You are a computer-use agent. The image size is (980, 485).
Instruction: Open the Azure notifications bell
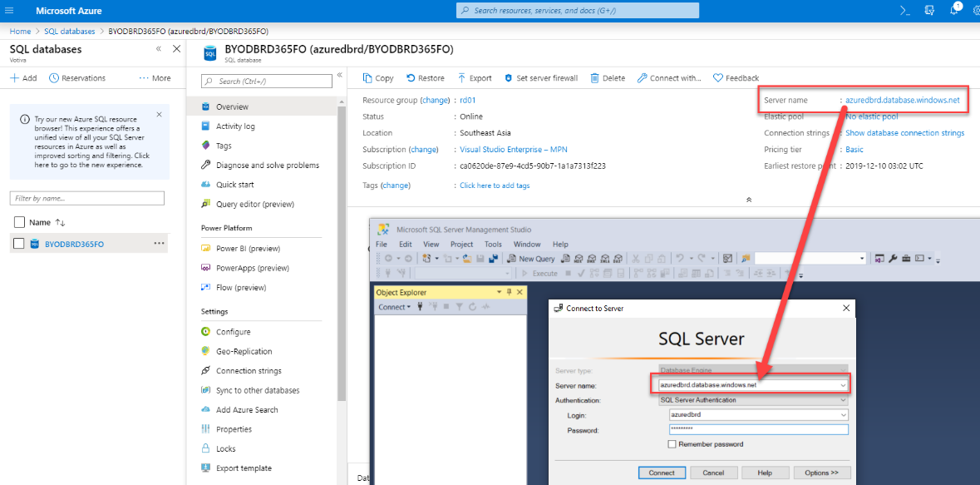pos(953,11)
